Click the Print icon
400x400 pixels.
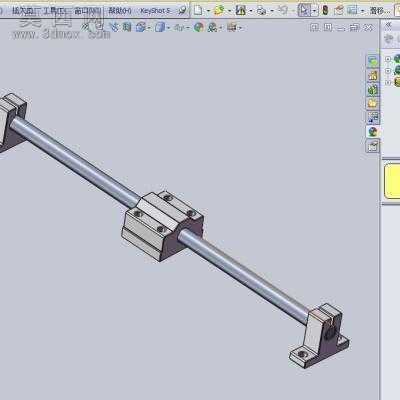coord(262,11)
